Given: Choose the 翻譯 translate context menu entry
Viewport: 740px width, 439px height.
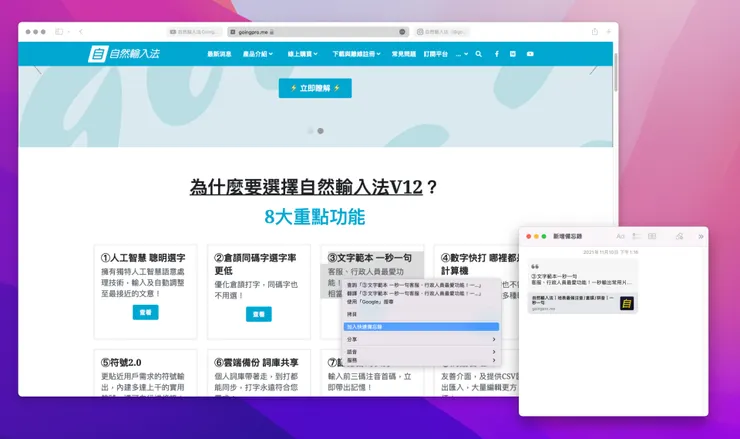Looking at the screenshot, I should 421,293.
